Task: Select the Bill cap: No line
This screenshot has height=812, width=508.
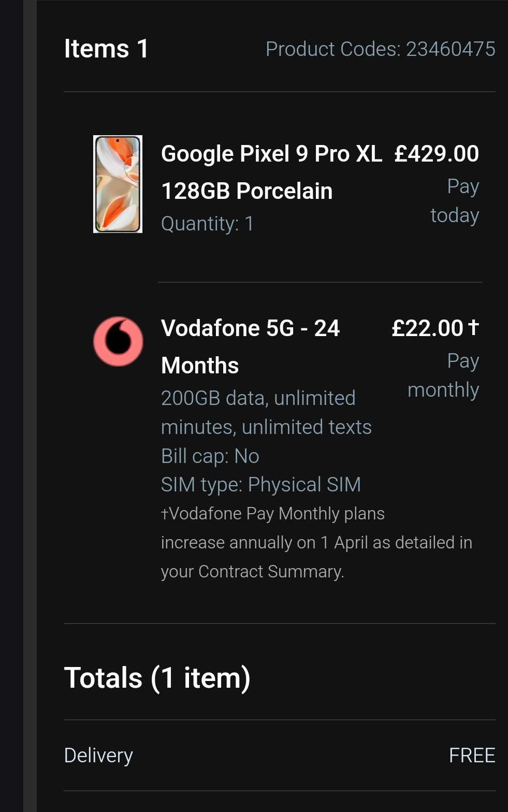Action: click(210, 456)
